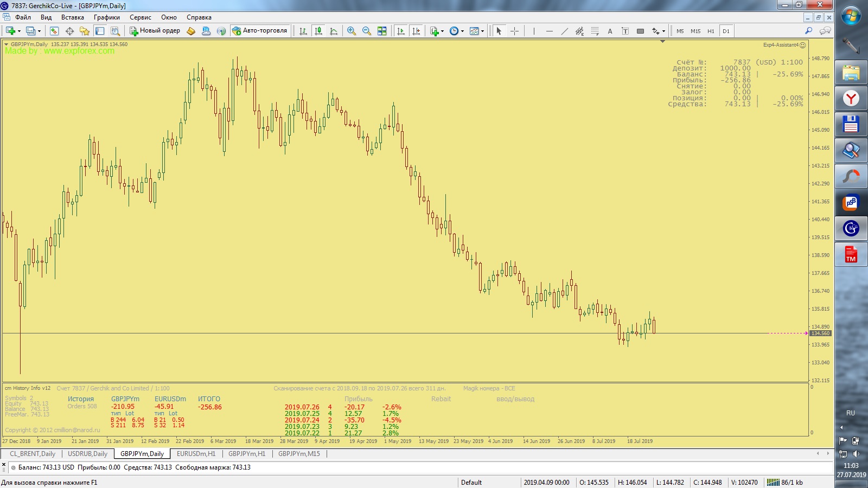
Task: Select the text label tool
Action: [625, 31]
